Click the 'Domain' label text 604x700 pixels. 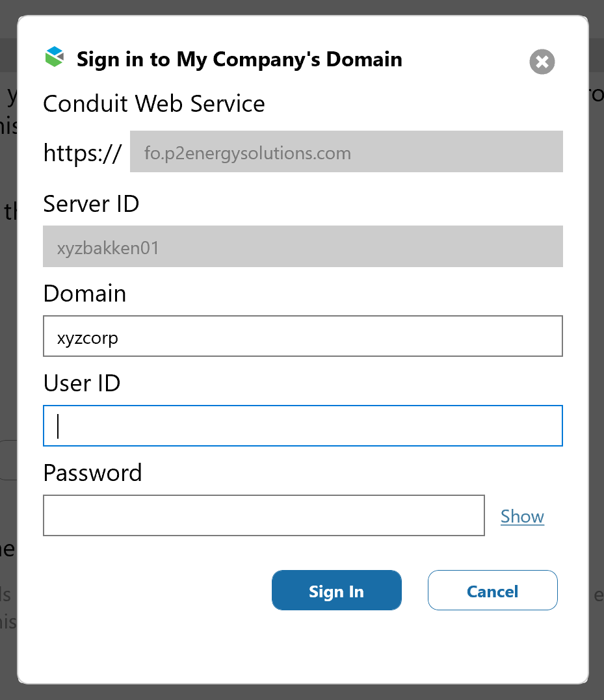pyautogui.click(x=85, y=294)
